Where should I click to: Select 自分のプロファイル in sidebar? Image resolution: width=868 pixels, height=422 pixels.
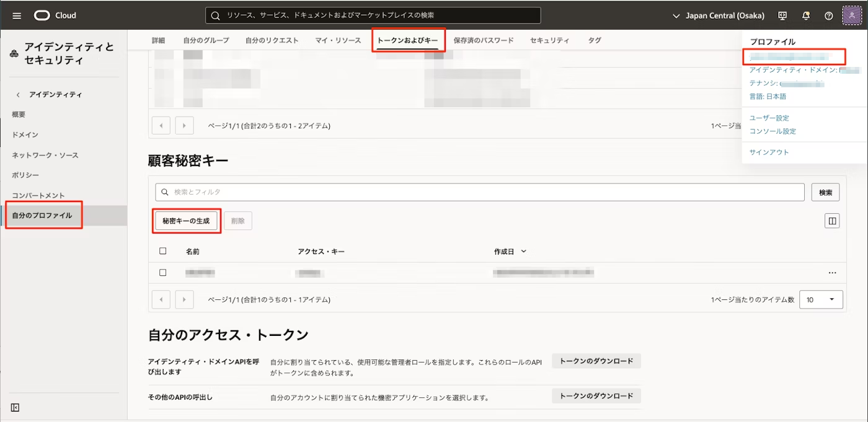pyautogui.click(x=63, y=216)
